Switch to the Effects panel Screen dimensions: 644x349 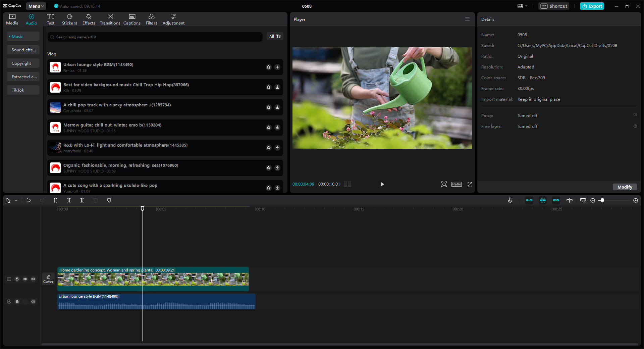pos(89,19)
